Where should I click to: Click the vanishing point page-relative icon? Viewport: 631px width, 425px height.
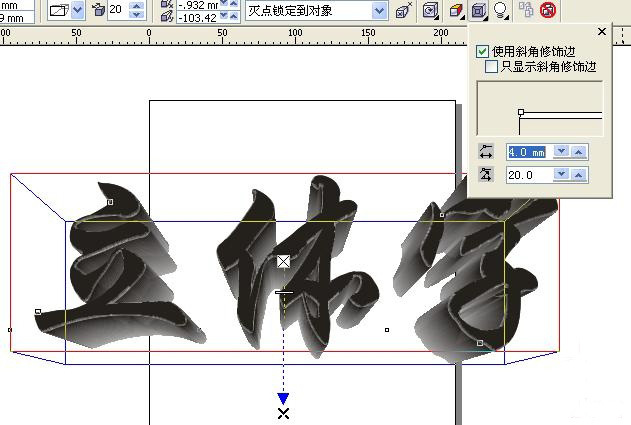pos(402,11)
